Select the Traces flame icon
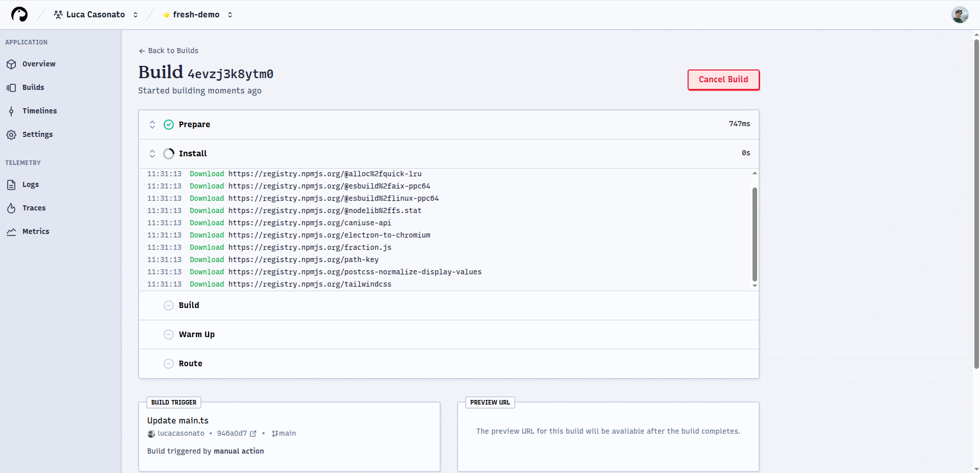This screenshot has width=980, height=473. point(11,208)
